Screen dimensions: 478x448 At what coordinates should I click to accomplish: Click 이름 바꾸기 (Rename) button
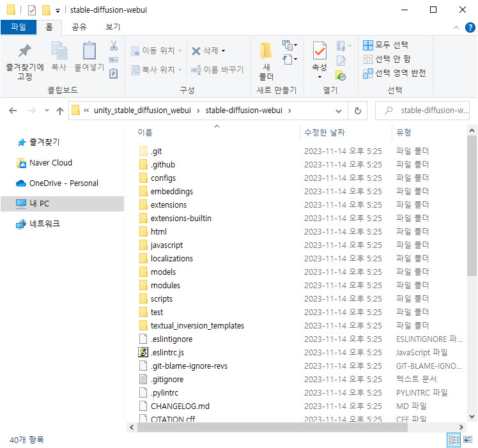[217, 70]
